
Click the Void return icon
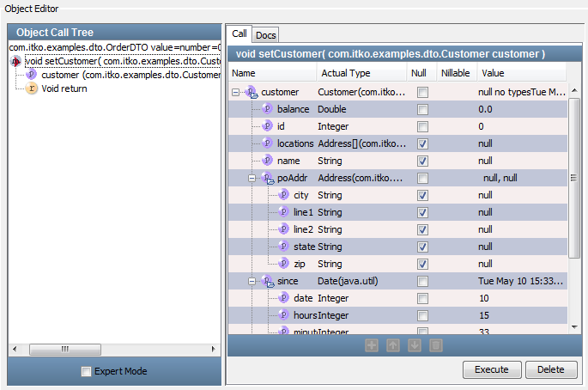[32, 89]
